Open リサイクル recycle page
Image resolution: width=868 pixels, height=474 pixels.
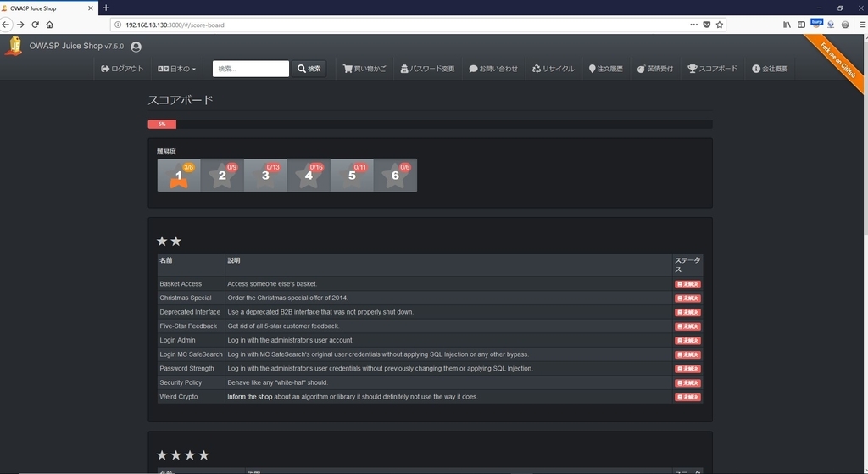(x=554, y=69)
